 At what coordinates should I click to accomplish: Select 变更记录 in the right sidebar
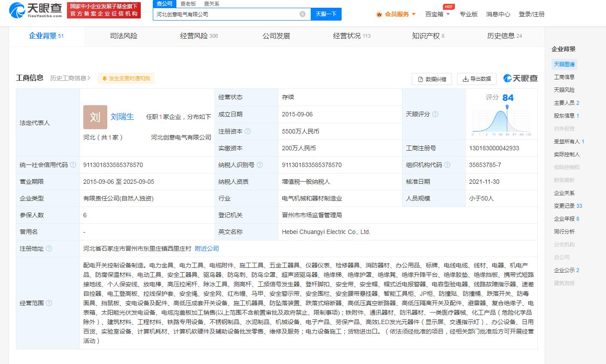tap(568, 206)
